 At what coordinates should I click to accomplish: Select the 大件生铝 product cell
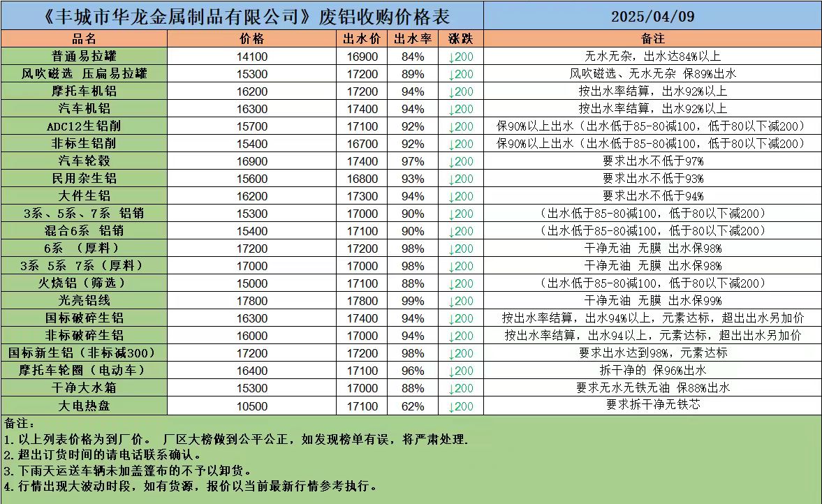click(85, 196)
